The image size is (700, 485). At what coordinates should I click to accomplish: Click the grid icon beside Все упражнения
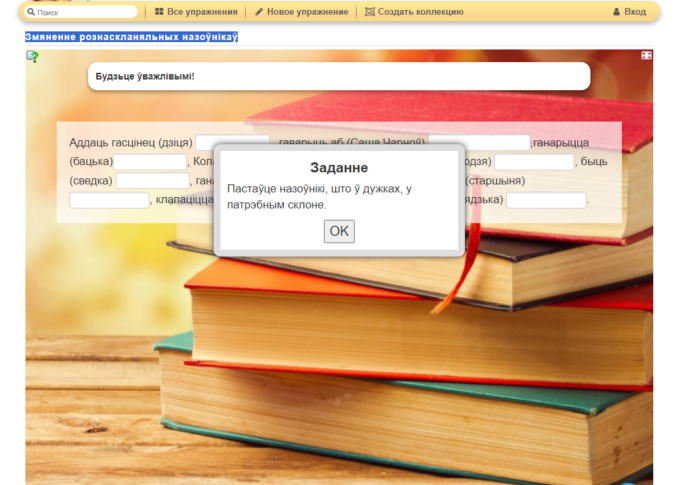[x=159, y=12]
